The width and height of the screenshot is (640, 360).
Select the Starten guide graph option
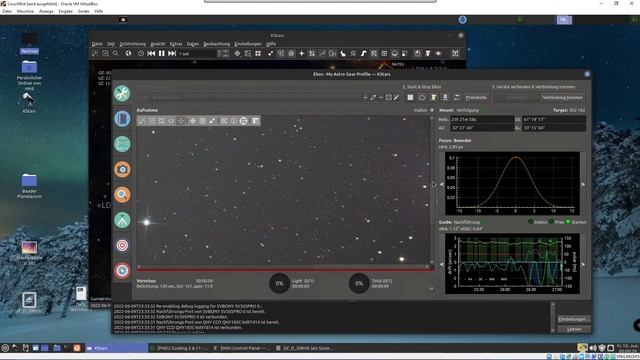click(568, 222)
